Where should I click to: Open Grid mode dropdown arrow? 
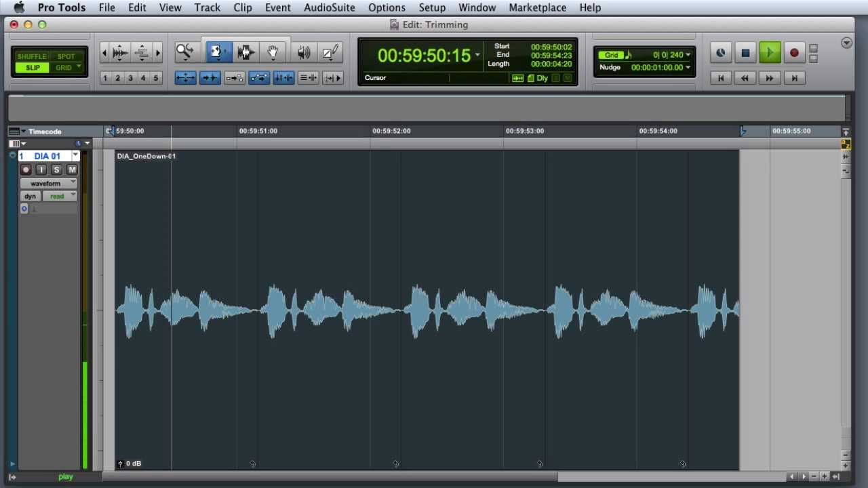pos(79,67)
